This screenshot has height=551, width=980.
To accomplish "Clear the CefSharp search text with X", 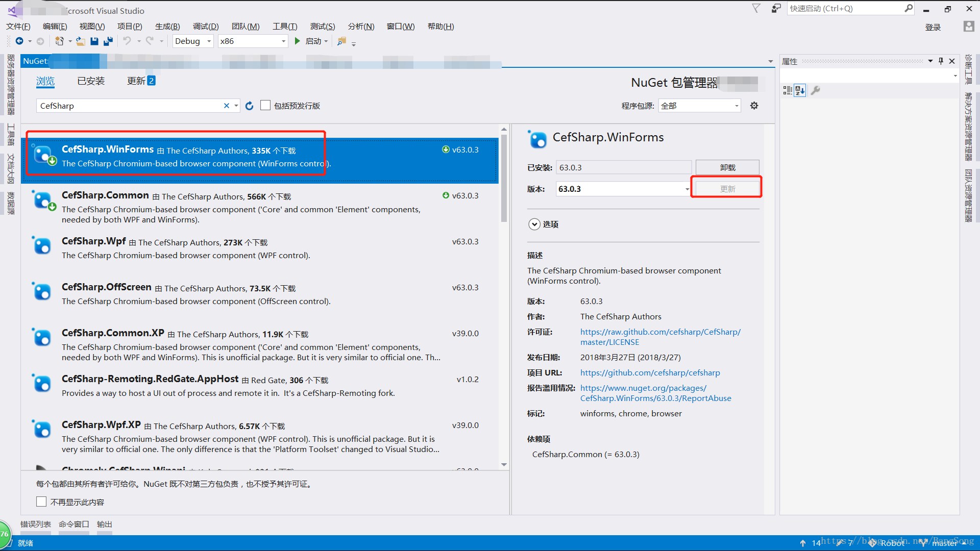I will pyautogui.click(x=226, y=106).
